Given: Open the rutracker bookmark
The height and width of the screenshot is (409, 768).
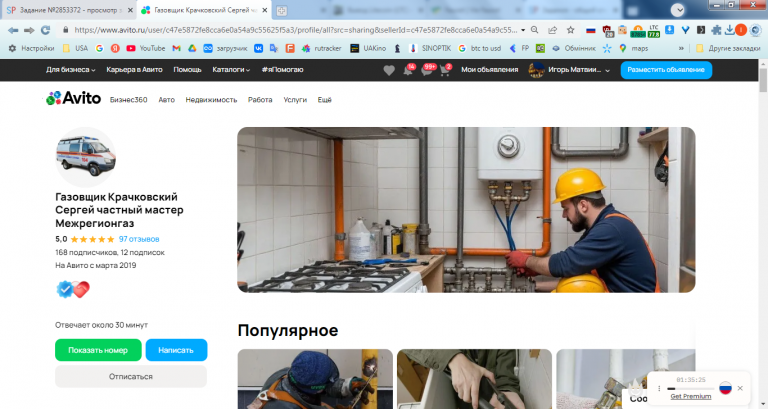Looking at the screenshot, I should (321, 48).
